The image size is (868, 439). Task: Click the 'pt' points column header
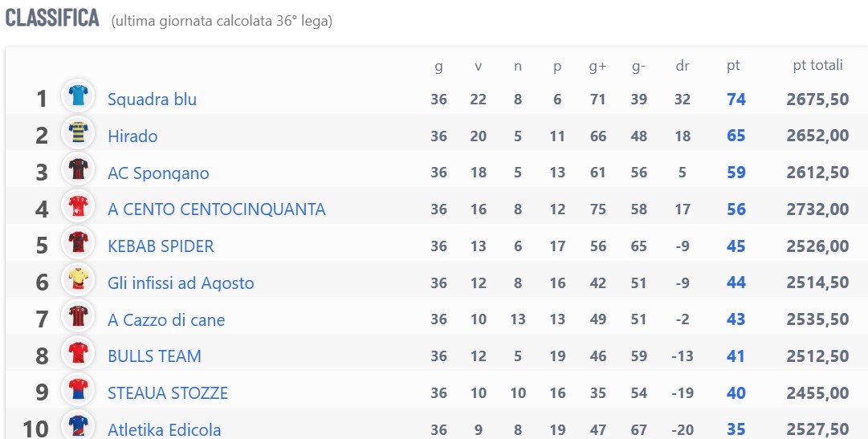pyautogui.click(x=733, y=66)
